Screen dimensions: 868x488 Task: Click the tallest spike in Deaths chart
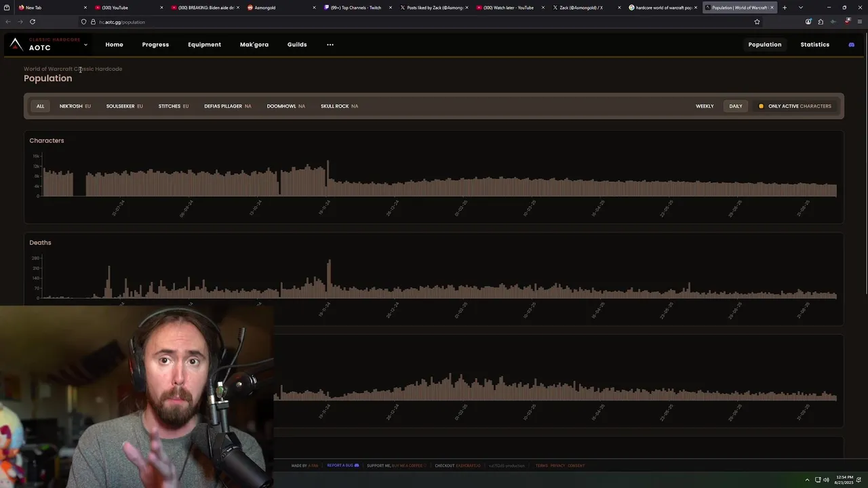[x=330, y=279]
